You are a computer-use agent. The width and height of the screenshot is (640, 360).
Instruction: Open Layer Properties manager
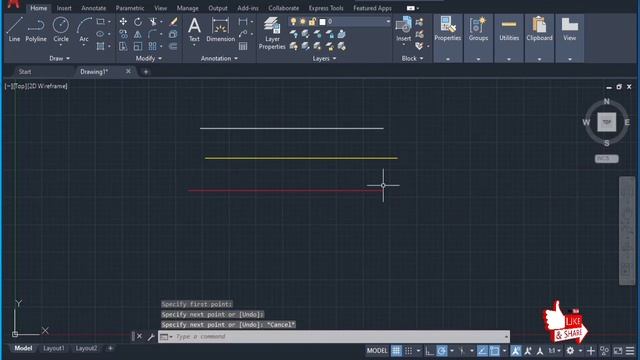272,33
